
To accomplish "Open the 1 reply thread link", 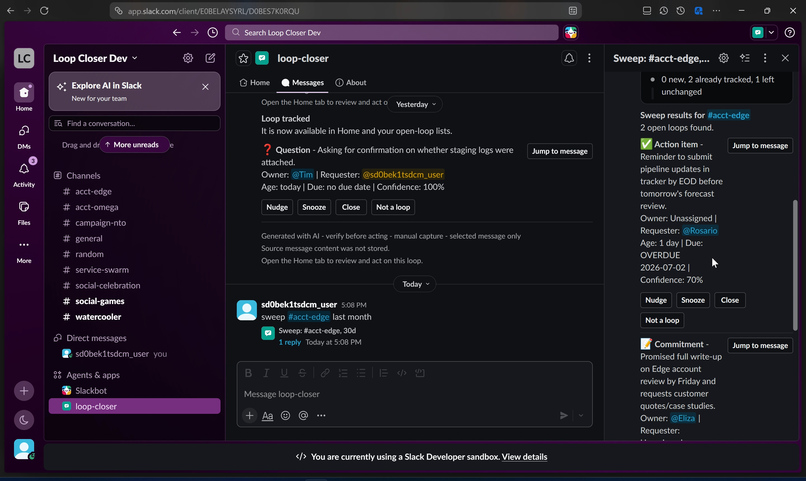I will [289, 342].
